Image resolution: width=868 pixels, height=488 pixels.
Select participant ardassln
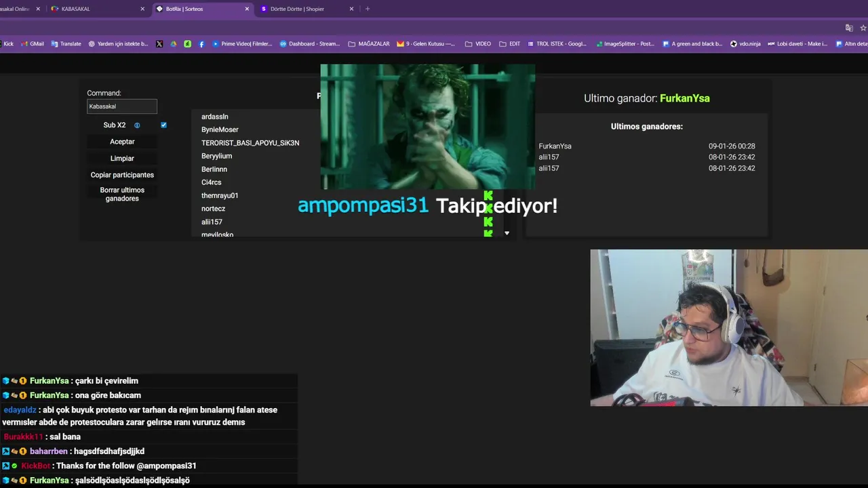pyautogui.click(x=215, y=117)
